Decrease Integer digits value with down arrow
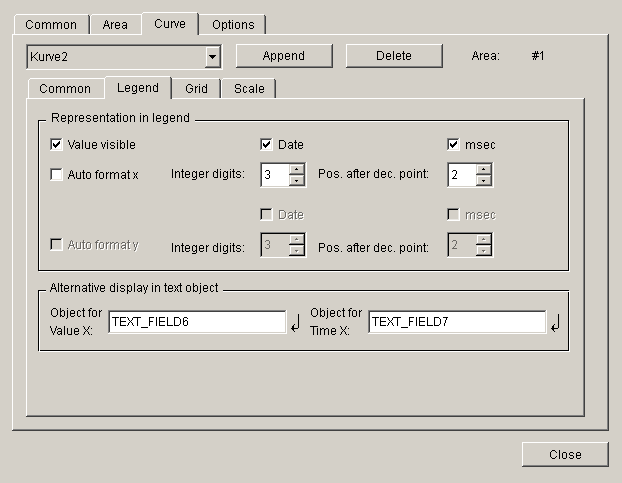The height and width of the screenshot is (483, 622). tap(296, 181)
